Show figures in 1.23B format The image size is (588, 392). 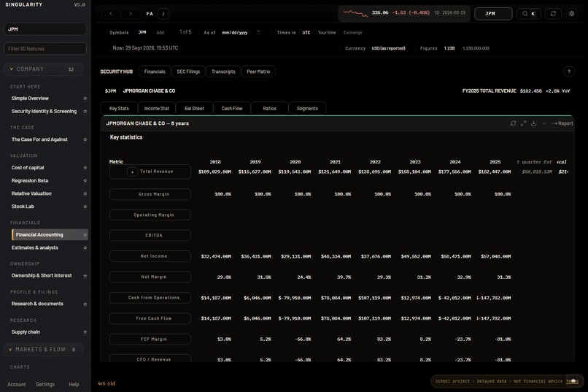pyautogui.click(x=449, y=48)
